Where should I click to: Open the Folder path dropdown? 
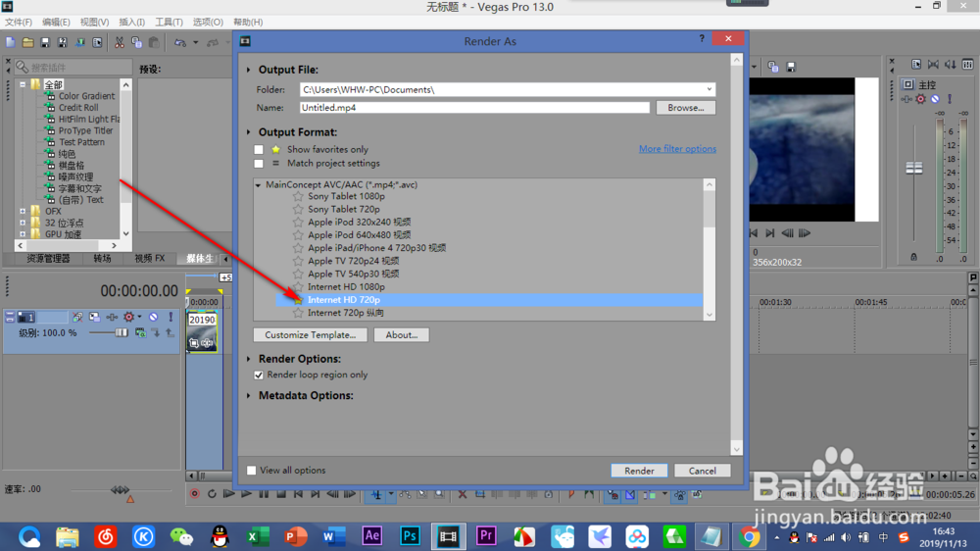coord(709,89)
